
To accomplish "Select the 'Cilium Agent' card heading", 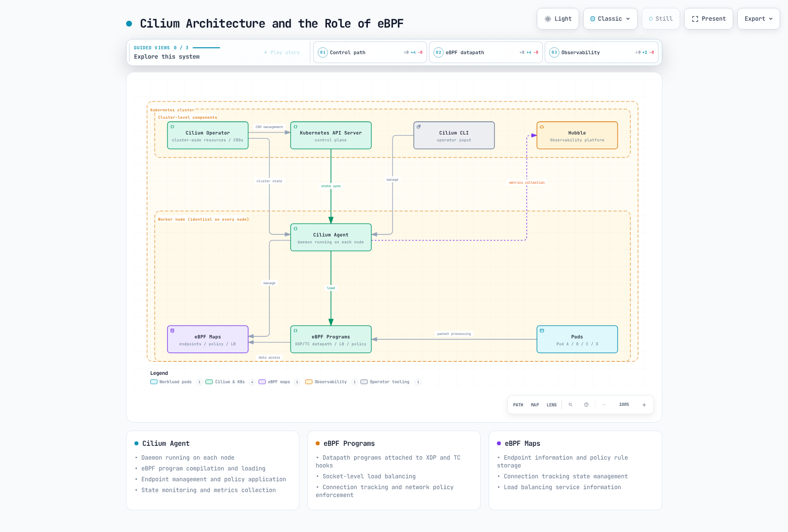I will [166, 443].
